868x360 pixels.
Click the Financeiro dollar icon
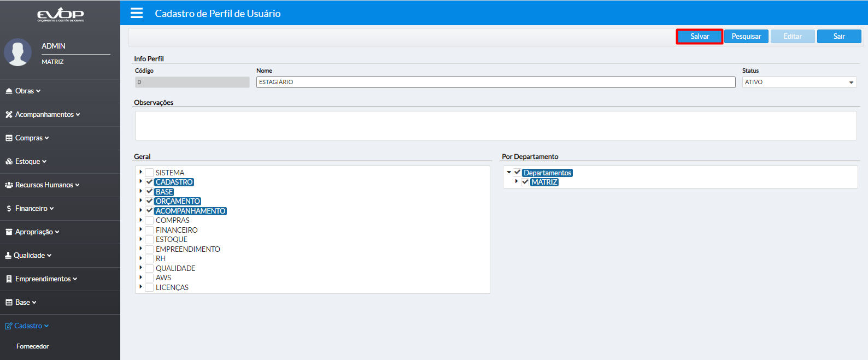tap(9, 209)
